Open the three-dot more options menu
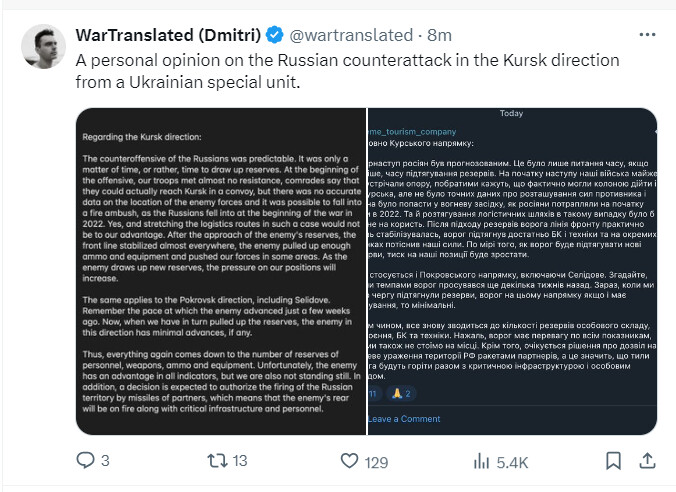This screenshot has height=492, width=676. (647, 35)
